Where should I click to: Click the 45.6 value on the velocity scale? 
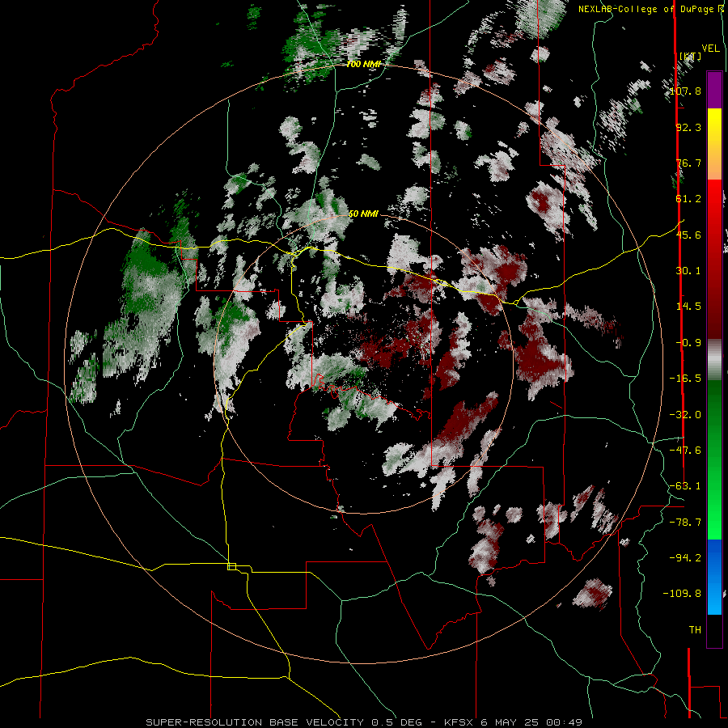coord(688,235)
